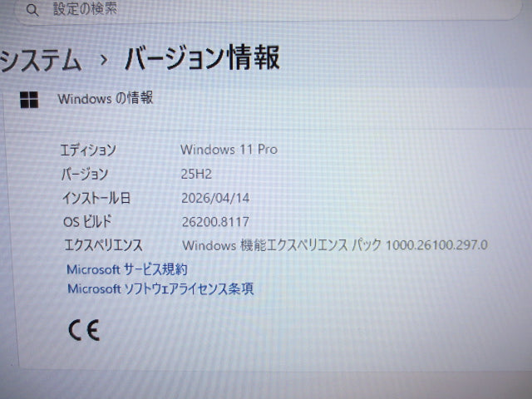
Task: Select the 25H2 version value
Action: [196, 174]
